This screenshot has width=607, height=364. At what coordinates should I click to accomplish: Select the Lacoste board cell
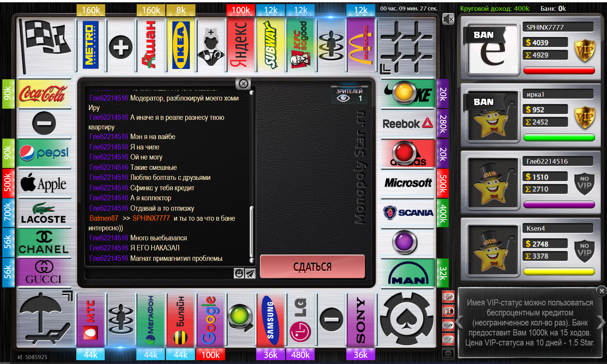44,213
